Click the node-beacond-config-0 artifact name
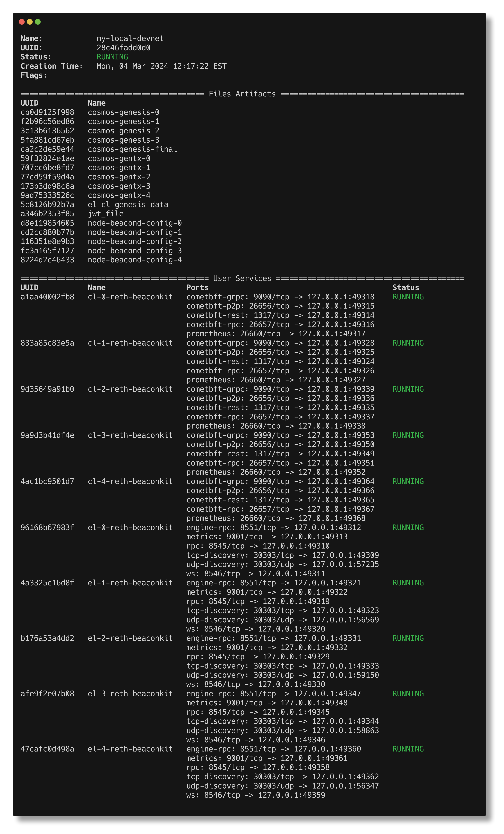The height and width of the screenshot is (834, 504). tap(135, 223)
